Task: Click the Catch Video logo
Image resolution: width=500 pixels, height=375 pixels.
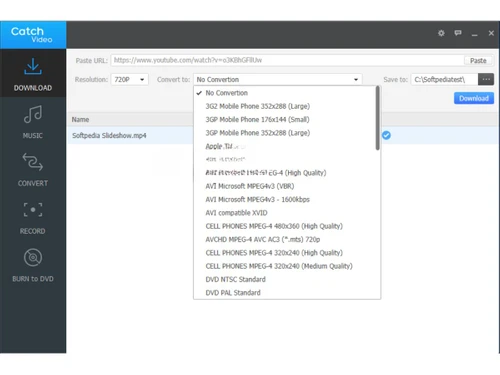Action: [33, 35]
